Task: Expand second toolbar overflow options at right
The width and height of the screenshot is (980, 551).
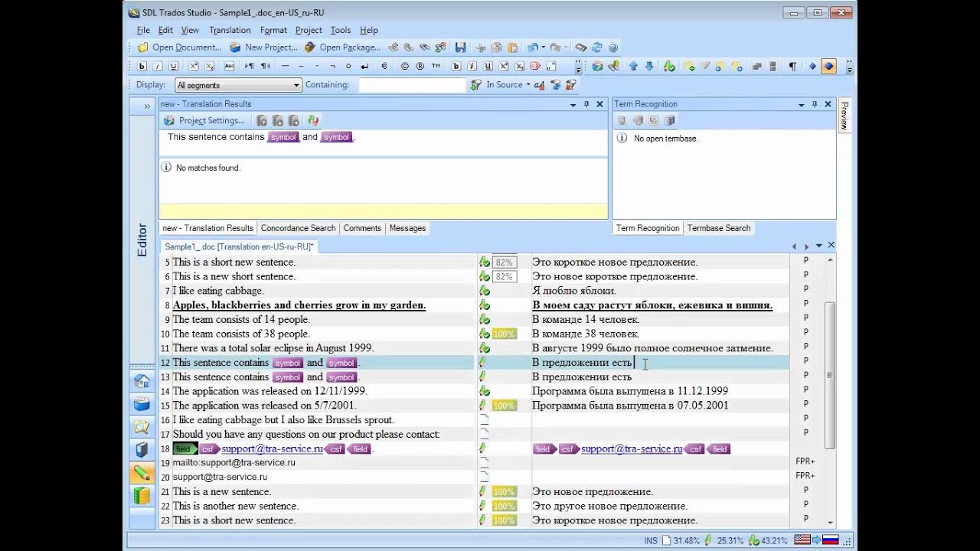Action: point(849,67)
